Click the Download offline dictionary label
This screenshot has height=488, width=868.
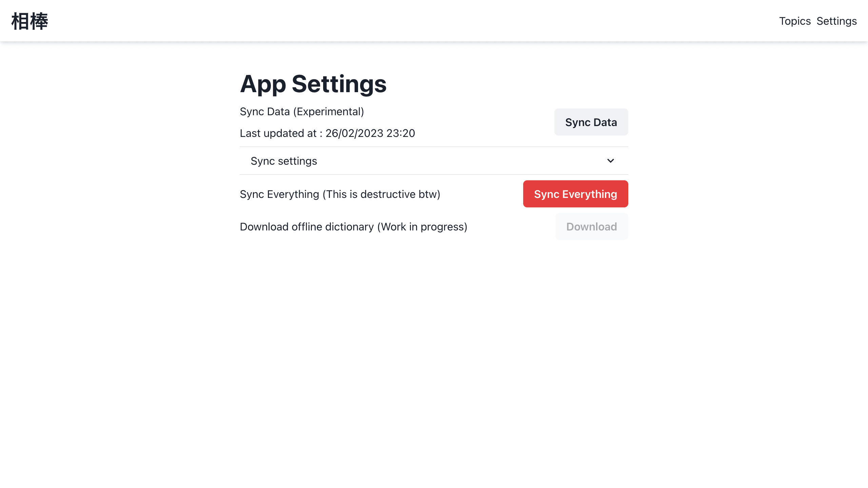353,227
